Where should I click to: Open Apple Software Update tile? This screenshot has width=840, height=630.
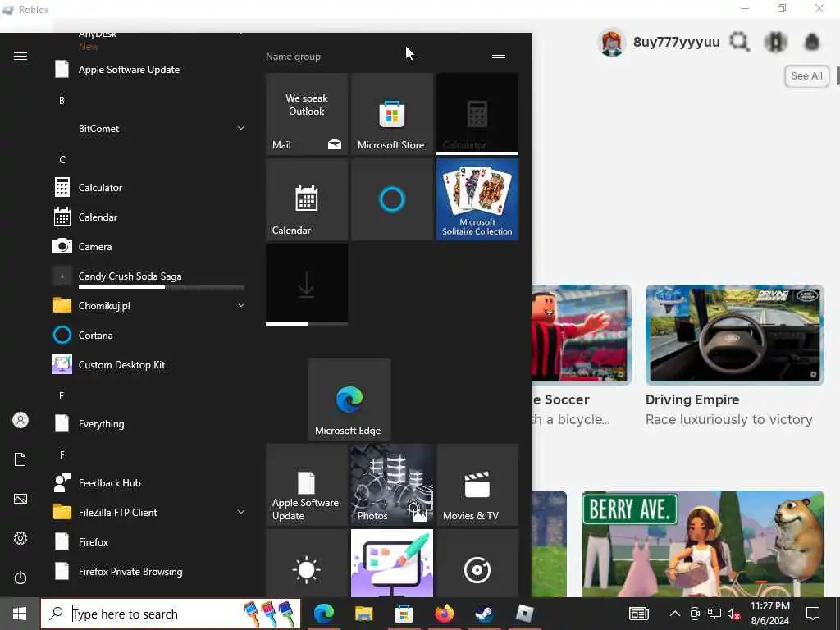307,485
